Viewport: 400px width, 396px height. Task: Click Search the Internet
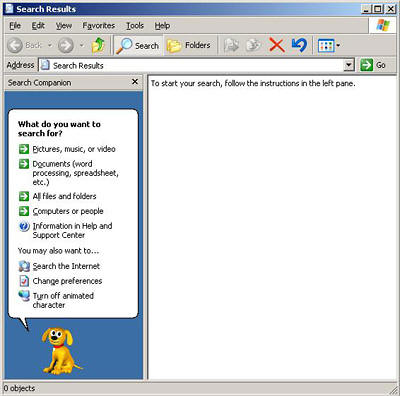click(66, 266)
